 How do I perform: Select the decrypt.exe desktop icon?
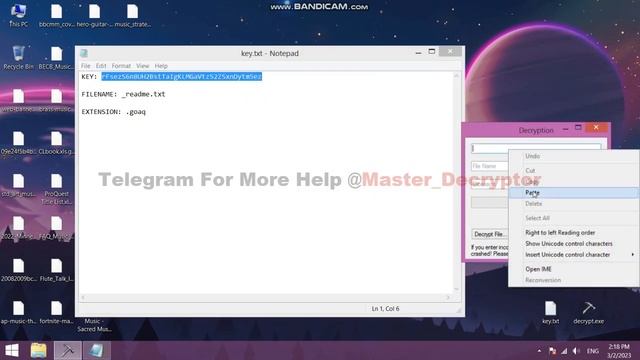click(x=588, y=313)
